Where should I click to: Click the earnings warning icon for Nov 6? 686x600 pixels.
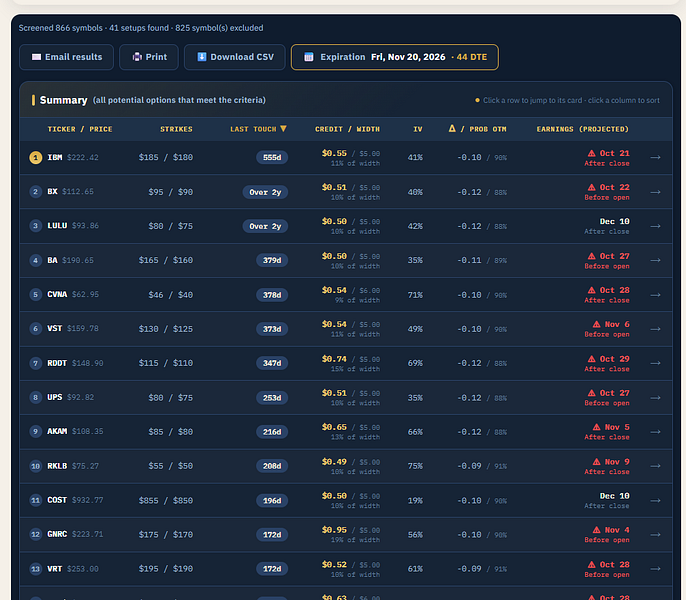[x=597, y=324]
